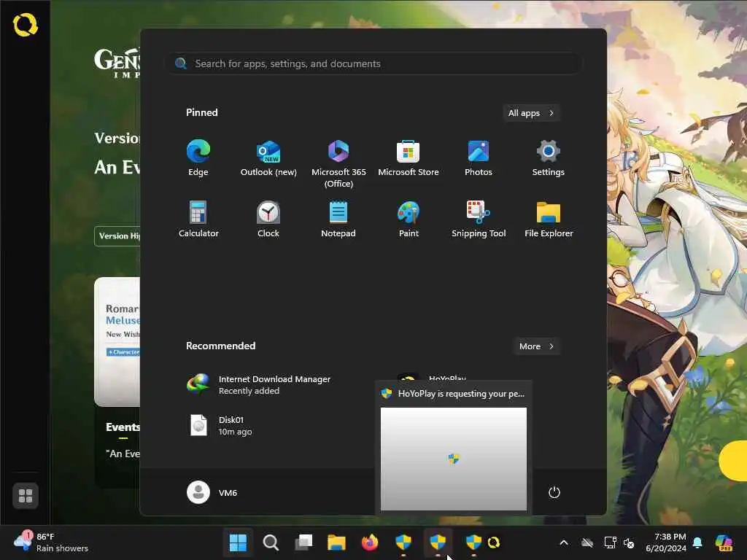Open HoYoPlay yellow icon on taskbar
Screen dimensions: 747x560
click(x=494, y=542)
